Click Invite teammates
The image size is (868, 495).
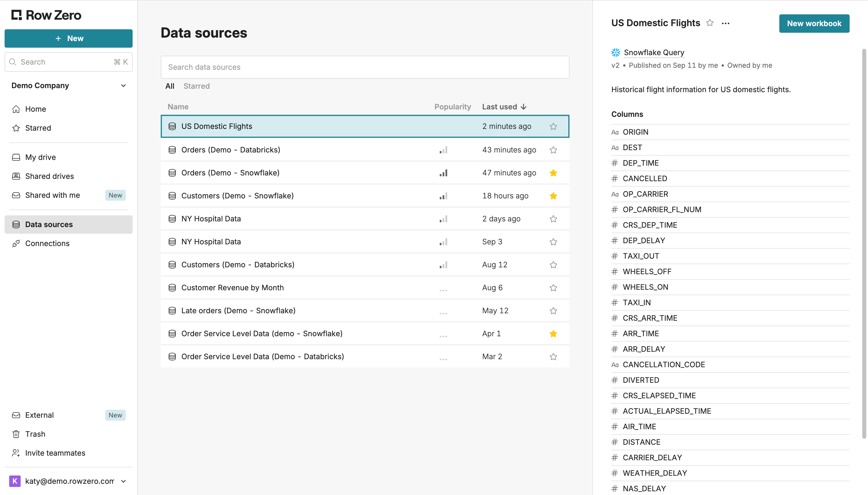click(68, 453)
